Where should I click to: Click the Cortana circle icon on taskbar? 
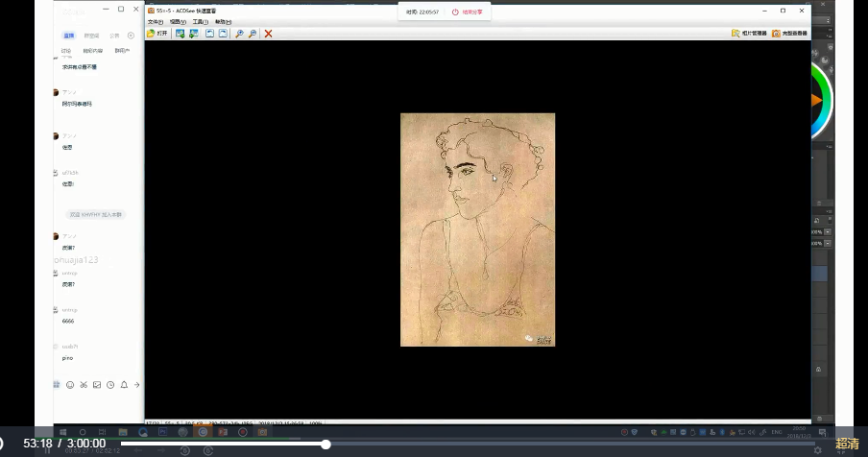tap(83, 432)
